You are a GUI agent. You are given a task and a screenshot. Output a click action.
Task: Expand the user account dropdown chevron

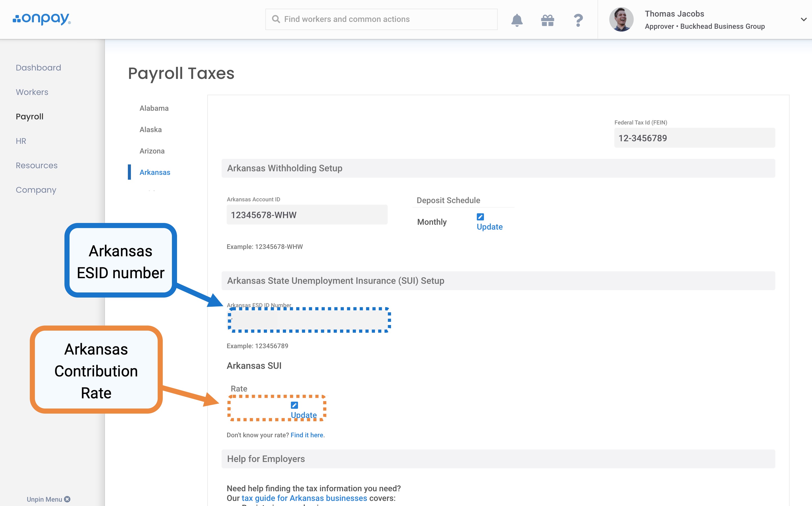click(x=803, y=19)
